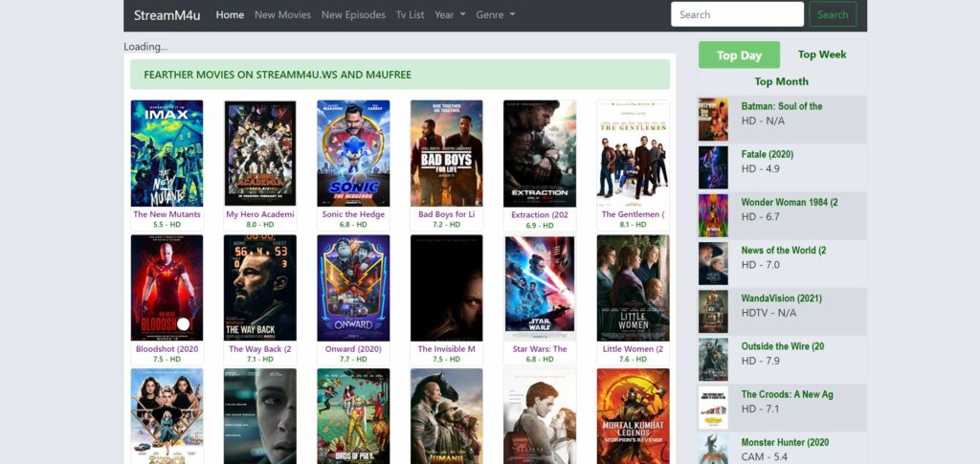This screenshot has height=464, width=980.
Task: Open Monster Hunter (2020 sidebar link
Action: [785, 442]
